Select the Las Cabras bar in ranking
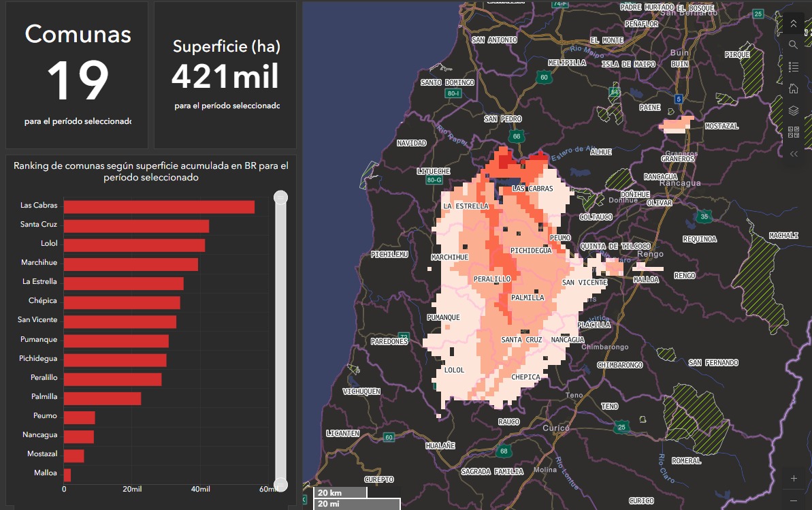 pyautogui.click(x=159, y=207)
